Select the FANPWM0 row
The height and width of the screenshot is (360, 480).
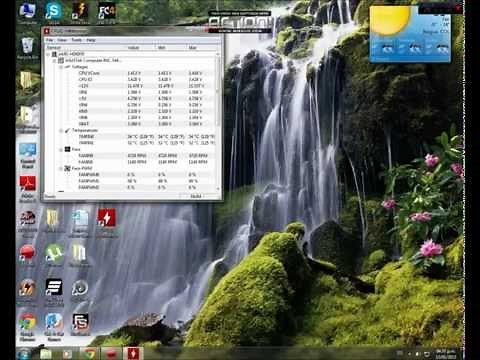131,175
